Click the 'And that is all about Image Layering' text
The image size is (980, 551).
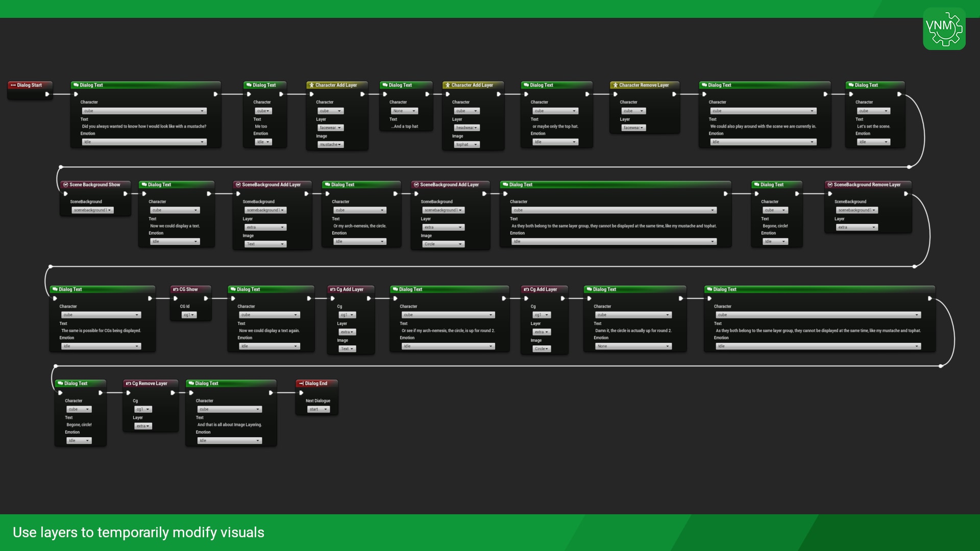click(x=229, y=425)
